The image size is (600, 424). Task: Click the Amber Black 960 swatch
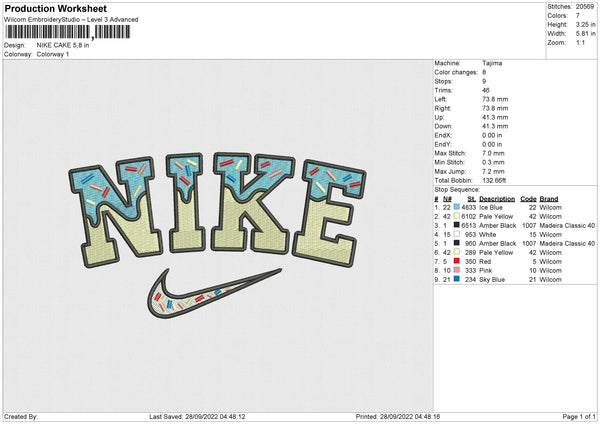pos(457,243)
